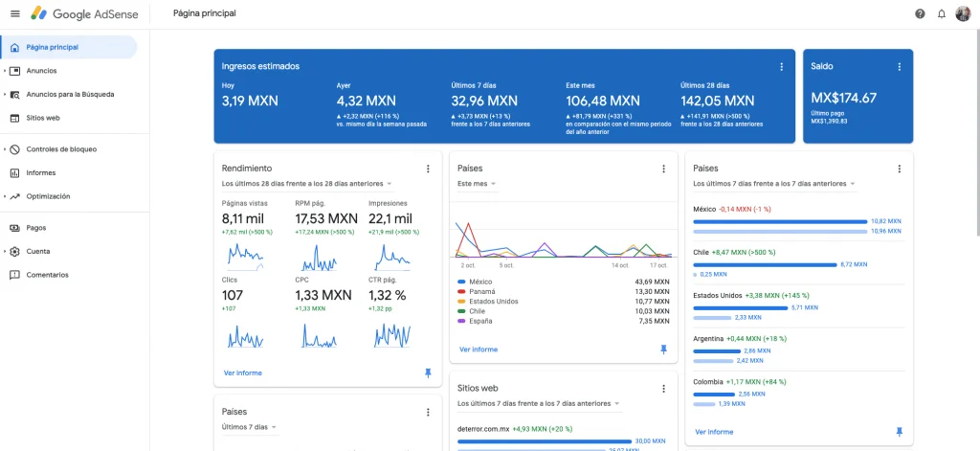Screen dimensions: 980x451
Task: Open Sitios web card three-dot menu
Action: click(x=664, y=389)
